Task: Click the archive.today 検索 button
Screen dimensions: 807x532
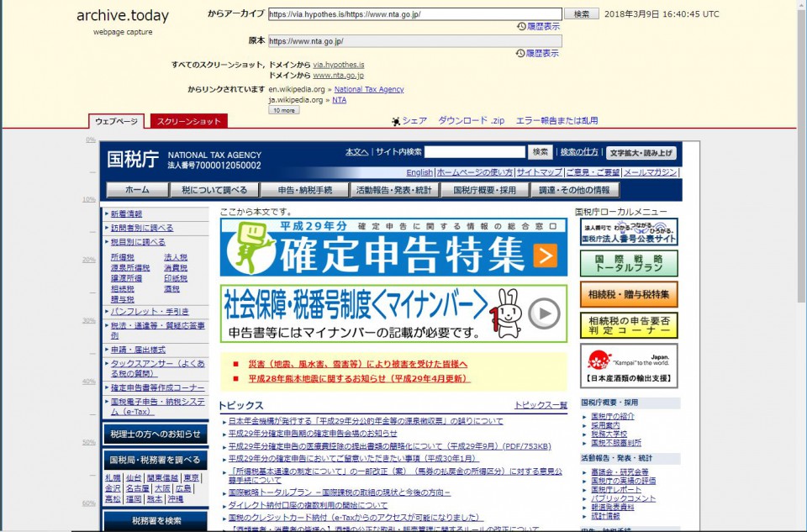Action: (582, 14)
